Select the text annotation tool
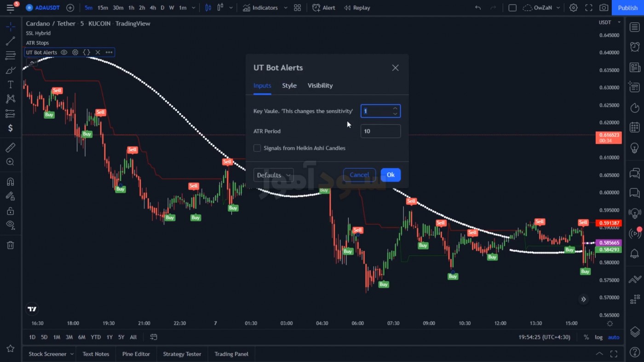The width and height of the screenshot is (644, 362). (x=10, y=85)
